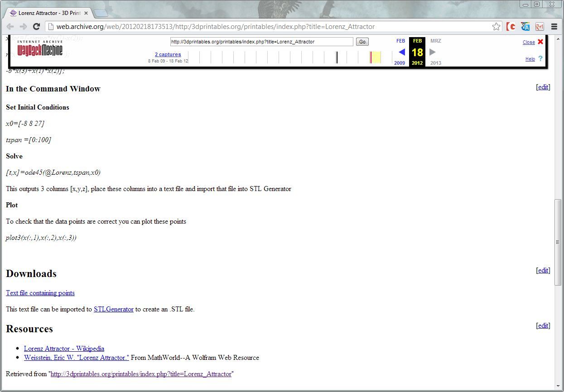The width and height of the screenshot is (564, 392).
Task: Edit the Downloads section
Action: tap(543, 270)
